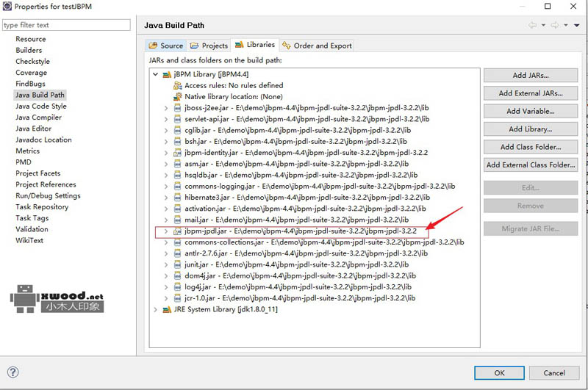Click the hibernate3.jar file icon
Viewport: 588px width, 390px height.
pos(178,198)
